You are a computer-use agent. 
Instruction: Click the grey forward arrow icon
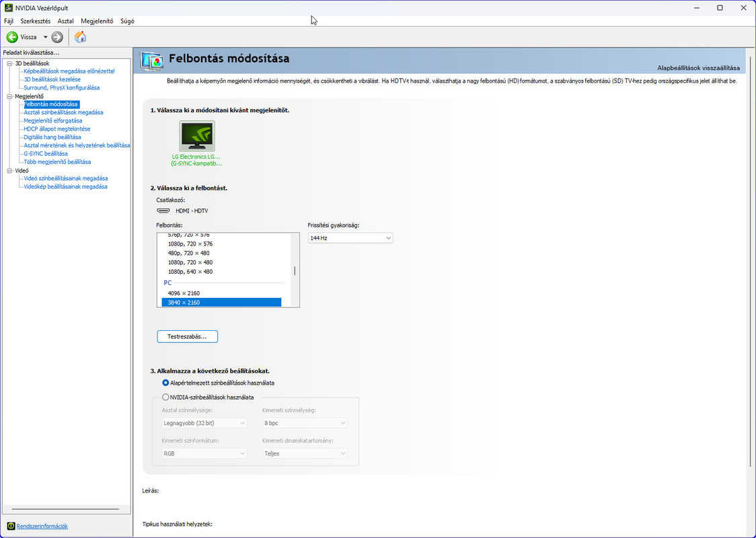(x=57, y=37)
